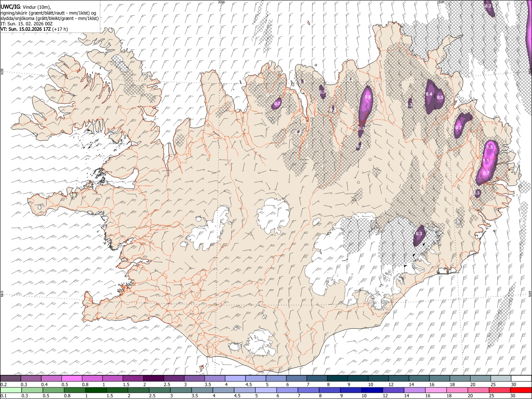Pick upper legend light gray swatch between 25 and 30
This screenshot has width=532, height=399.
click(x=501, y=379)
